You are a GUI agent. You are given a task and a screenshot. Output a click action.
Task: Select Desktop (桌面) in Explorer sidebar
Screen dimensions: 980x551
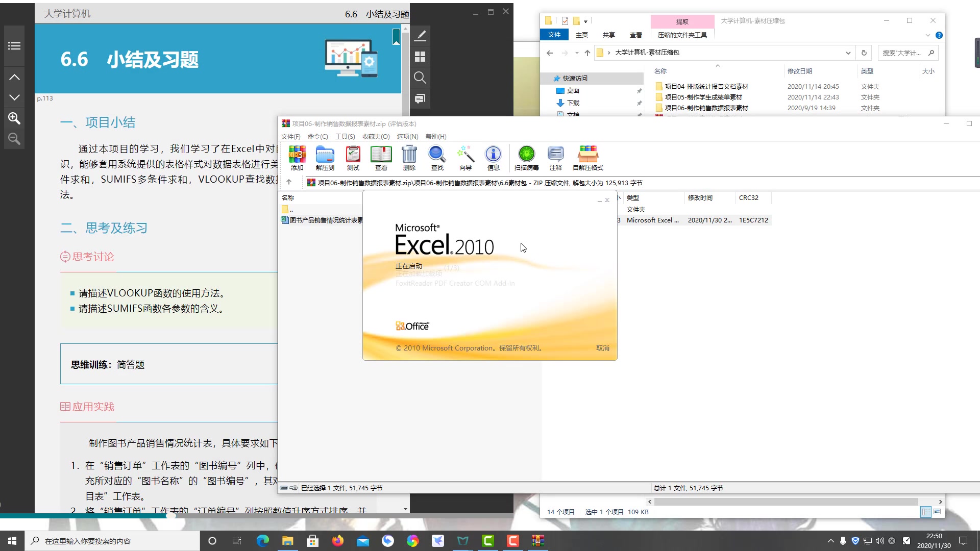[573, 90]
